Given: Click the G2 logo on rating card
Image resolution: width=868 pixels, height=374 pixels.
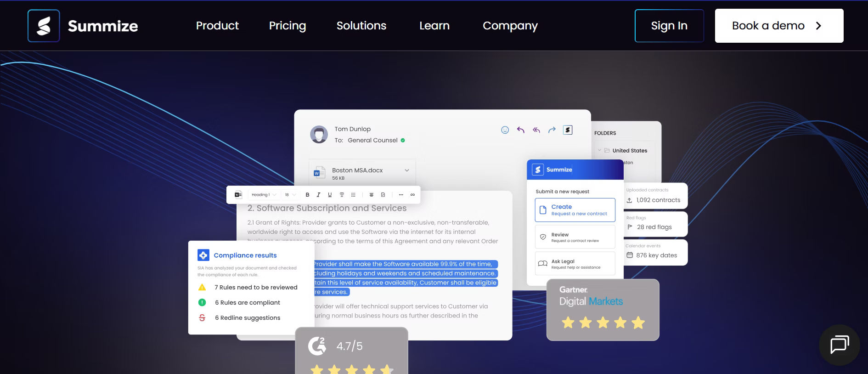Looking at the screenshot, I should [317, 346].
